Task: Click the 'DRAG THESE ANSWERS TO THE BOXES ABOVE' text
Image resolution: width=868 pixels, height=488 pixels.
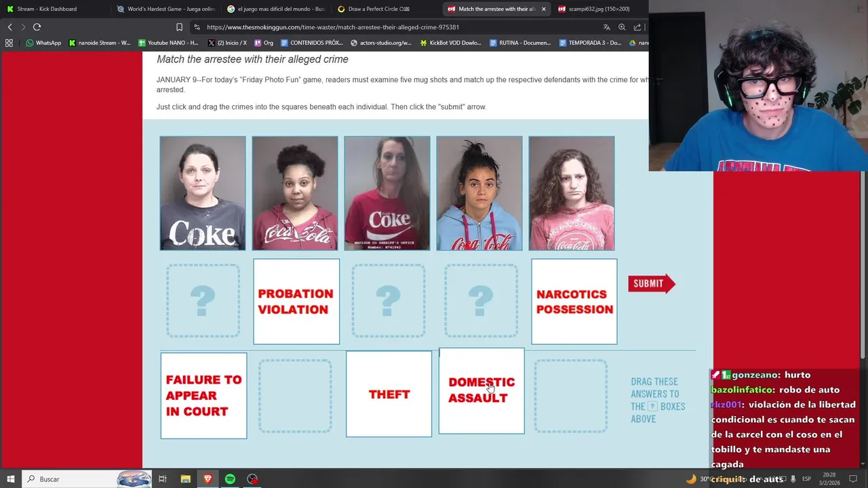Action: pyautogui.click(x=658, y=400)
